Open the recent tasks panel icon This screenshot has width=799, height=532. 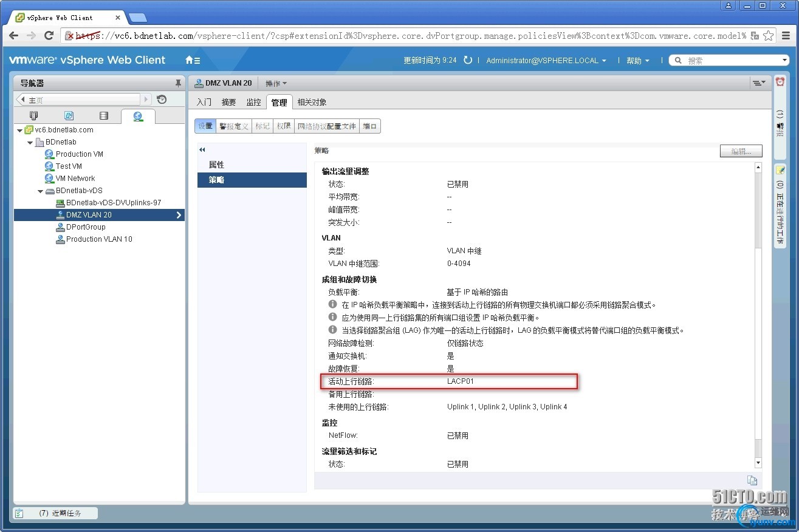(19, 513)
